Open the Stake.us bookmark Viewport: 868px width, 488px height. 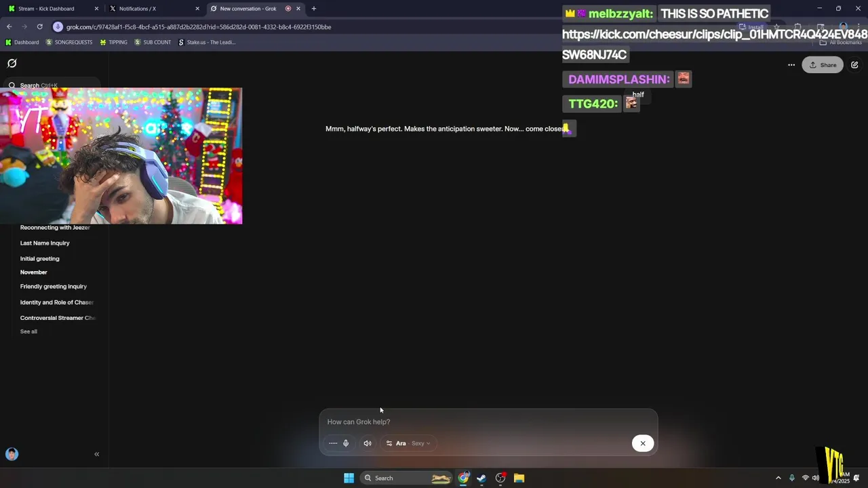coord(207,42)
